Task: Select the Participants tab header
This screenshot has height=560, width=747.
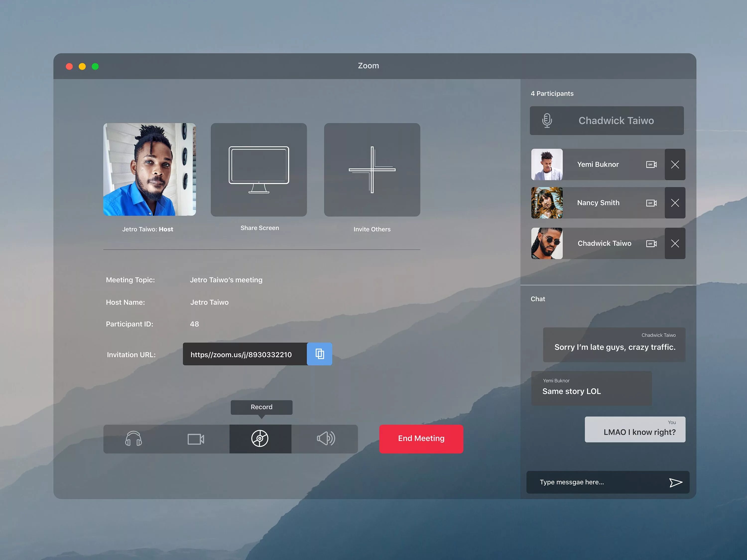Action: 552,93
